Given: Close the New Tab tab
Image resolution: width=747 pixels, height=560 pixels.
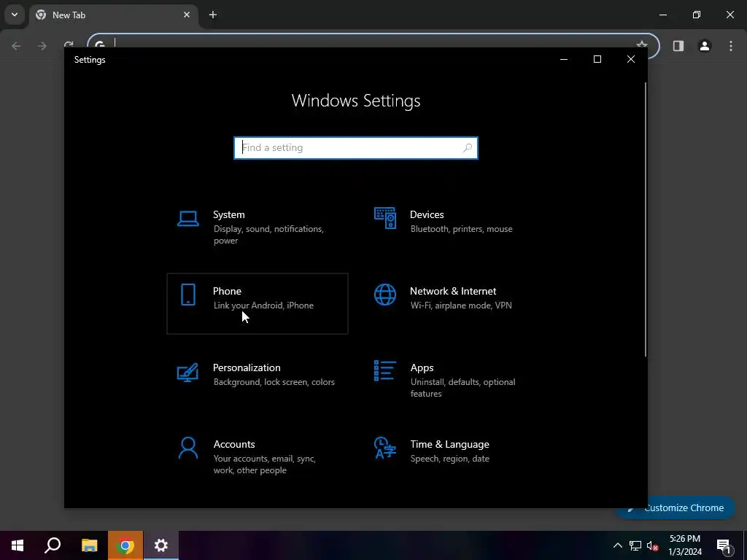Looking at the screenshot, I should [187, 15].
